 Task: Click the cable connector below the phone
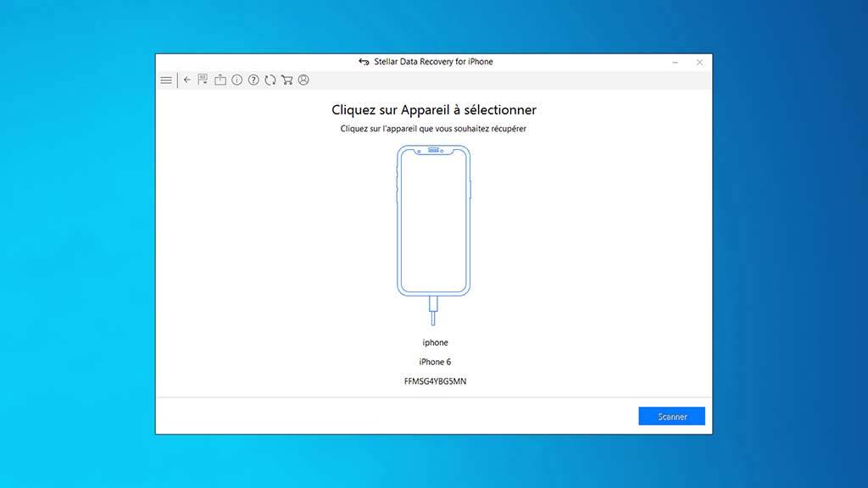433,310
